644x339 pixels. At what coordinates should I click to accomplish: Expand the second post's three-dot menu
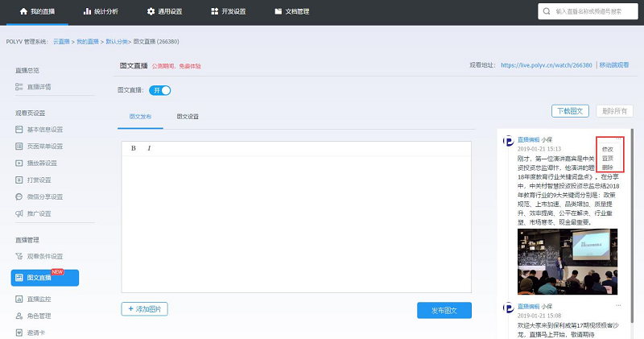(618, 306)
